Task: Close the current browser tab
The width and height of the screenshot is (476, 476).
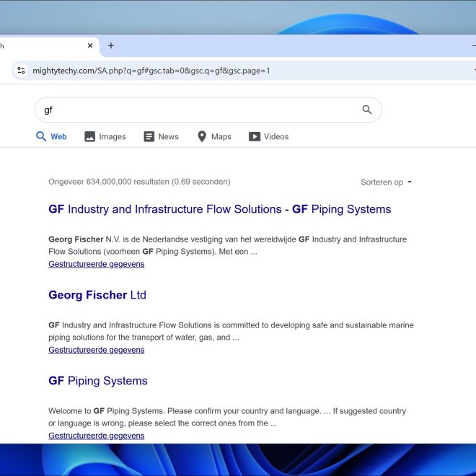Action: click(x=90, y=45)
